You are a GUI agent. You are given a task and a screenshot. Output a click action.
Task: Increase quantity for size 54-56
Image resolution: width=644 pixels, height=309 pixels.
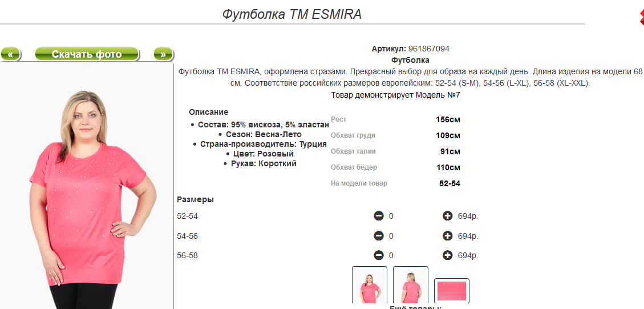pos(447,236)
